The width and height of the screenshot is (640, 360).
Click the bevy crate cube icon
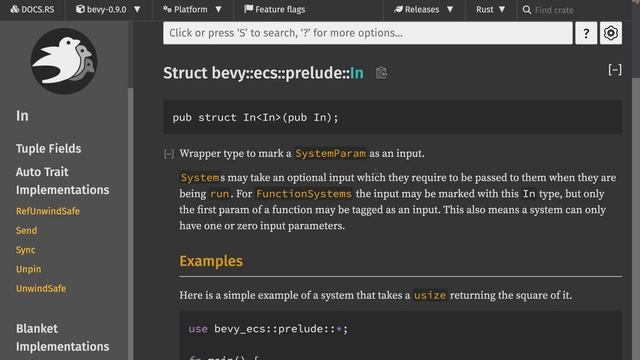pos(80,9)
